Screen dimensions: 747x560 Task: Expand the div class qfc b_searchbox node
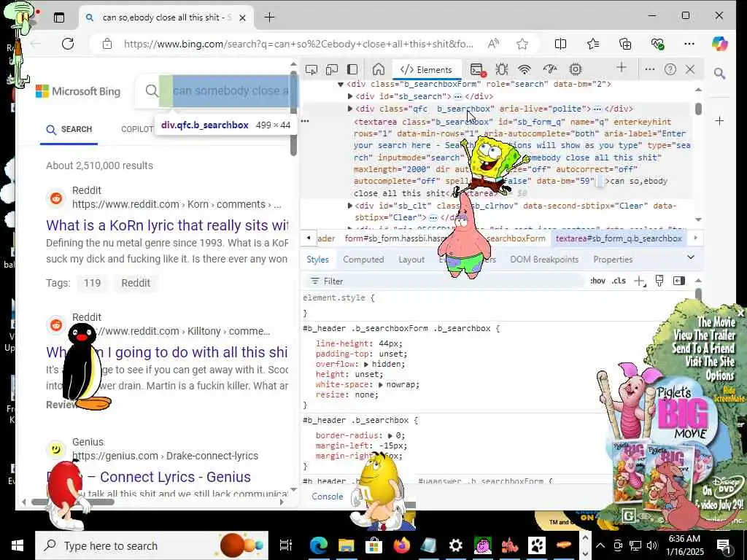(x=350, y=109)
